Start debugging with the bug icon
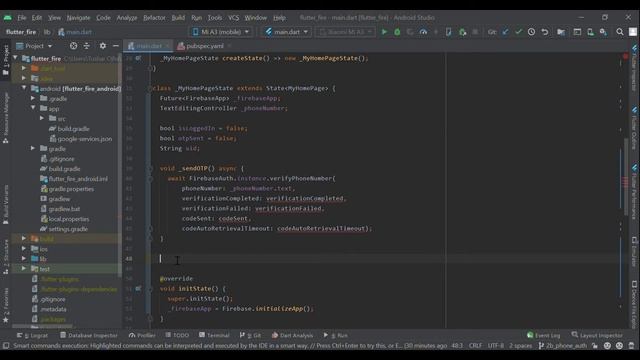This screenshot has width=640, height=360. coord(397,32)
